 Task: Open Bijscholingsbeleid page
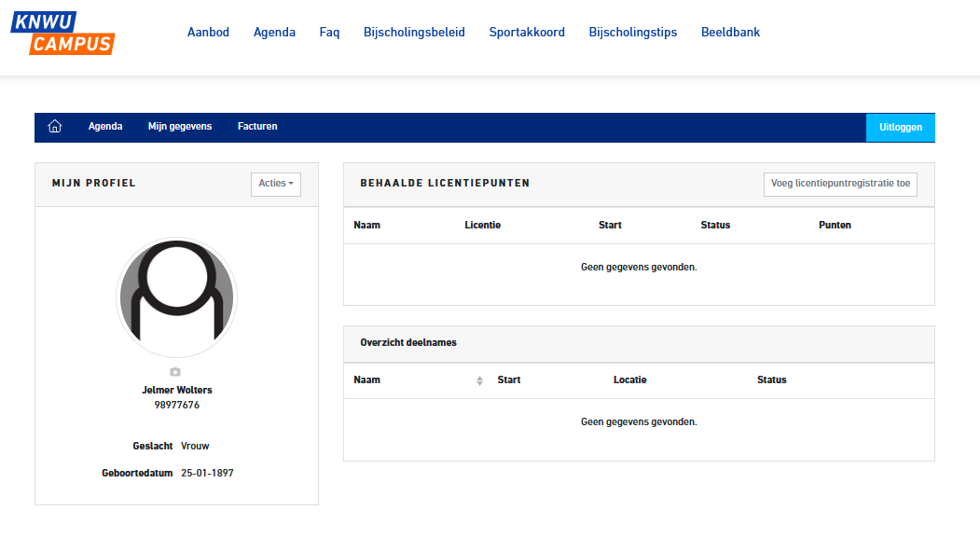click(x=414, y=32)
